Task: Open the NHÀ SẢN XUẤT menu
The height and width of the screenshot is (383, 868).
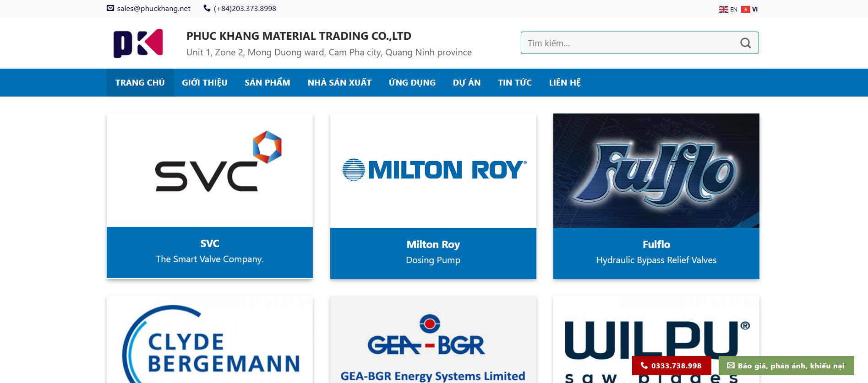Action: (339, 83)
